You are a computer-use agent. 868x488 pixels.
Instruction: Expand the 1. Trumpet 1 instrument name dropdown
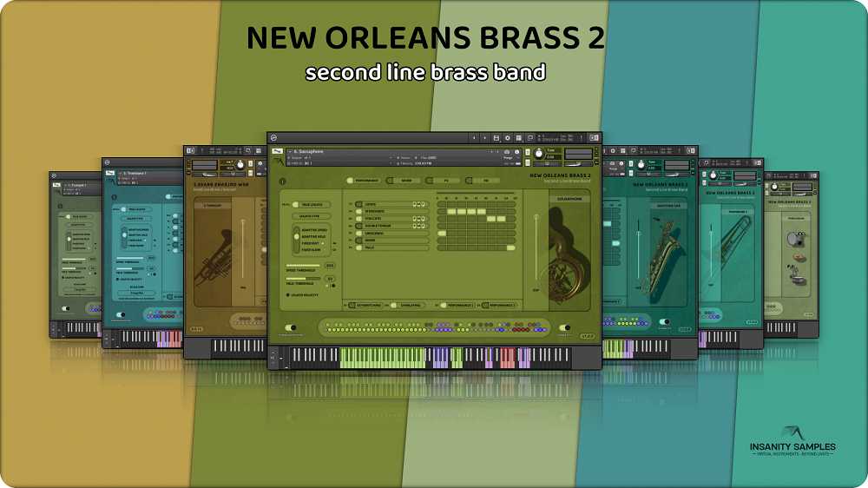click(x=65, y=186)
